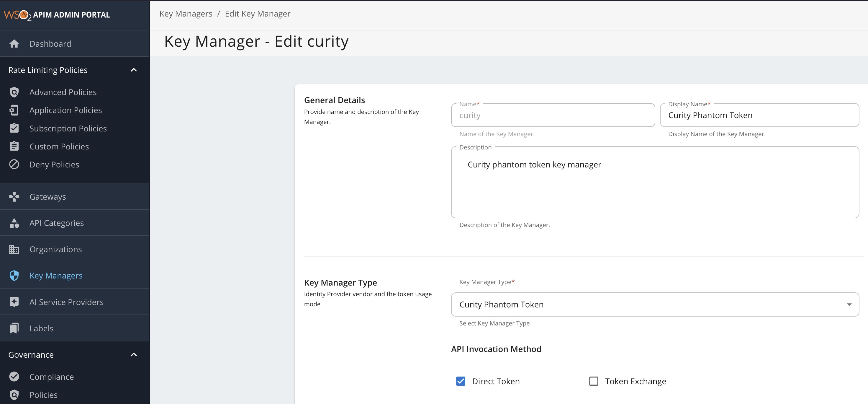Click the 'Key Manager Type' section heading
The width and height of the screenshot is (868, 404).
pos(340,283)
